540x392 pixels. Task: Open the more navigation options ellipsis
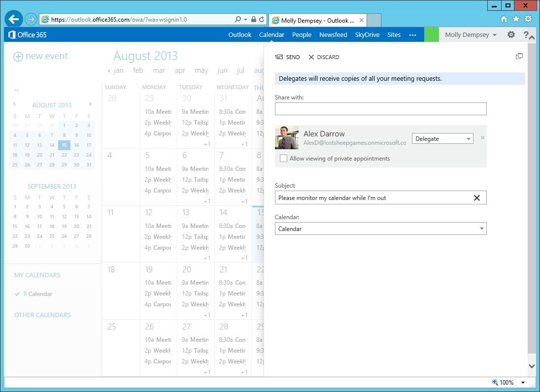[412, 35]
